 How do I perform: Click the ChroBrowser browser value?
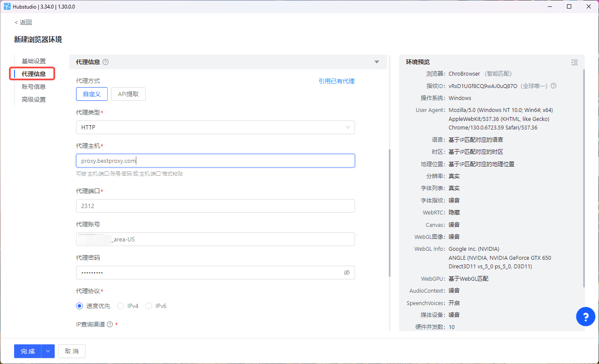point(464,74)
